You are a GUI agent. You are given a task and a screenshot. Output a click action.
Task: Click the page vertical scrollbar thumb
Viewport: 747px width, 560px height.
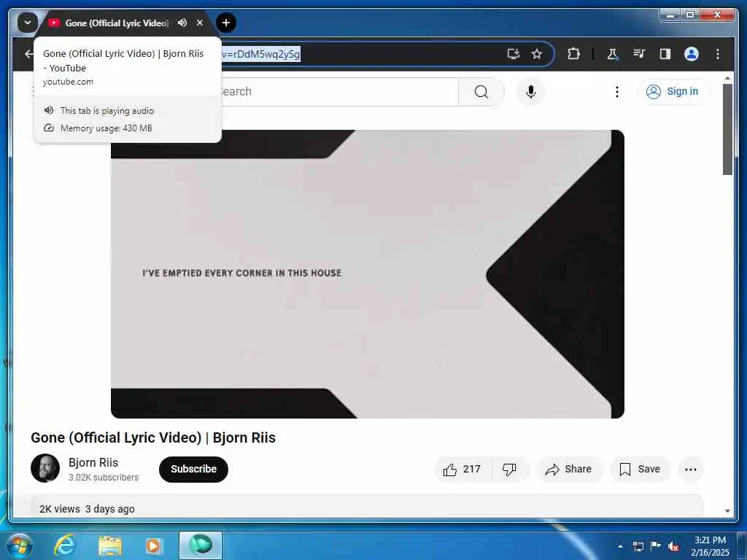coord(727,130)
